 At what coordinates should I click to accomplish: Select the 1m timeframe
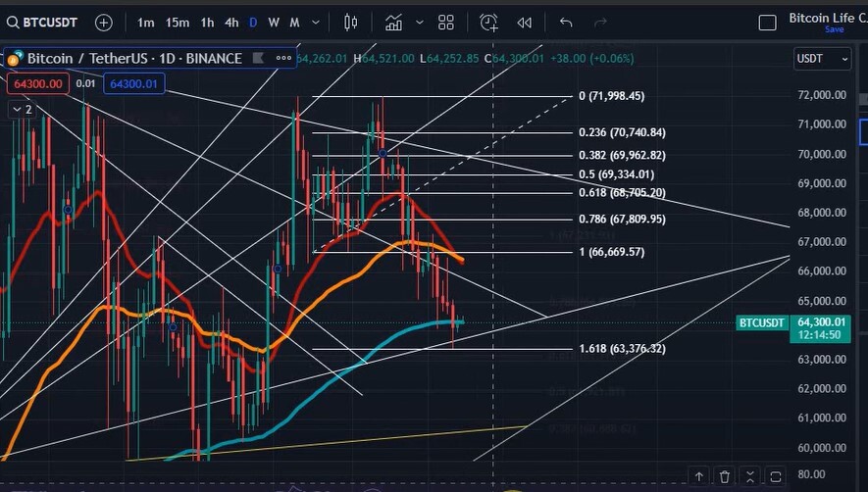tap(145, 23)
